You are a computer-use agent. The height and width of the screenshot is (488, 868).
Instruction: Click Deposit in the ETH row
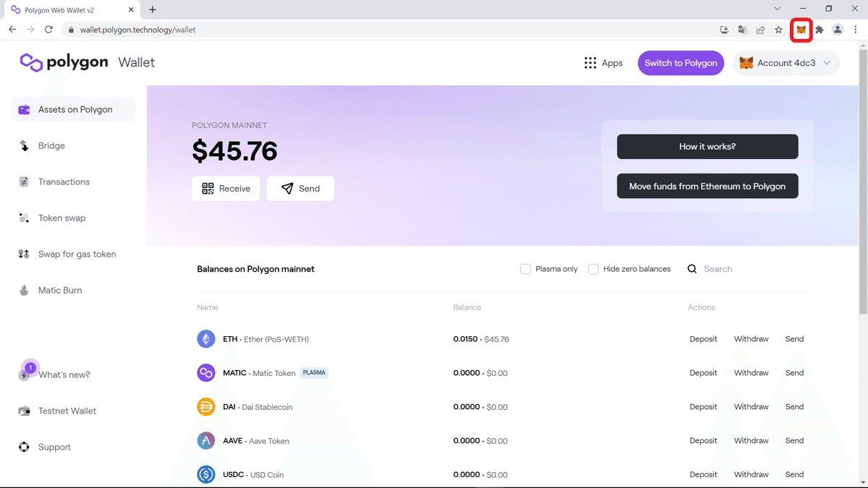703,338
